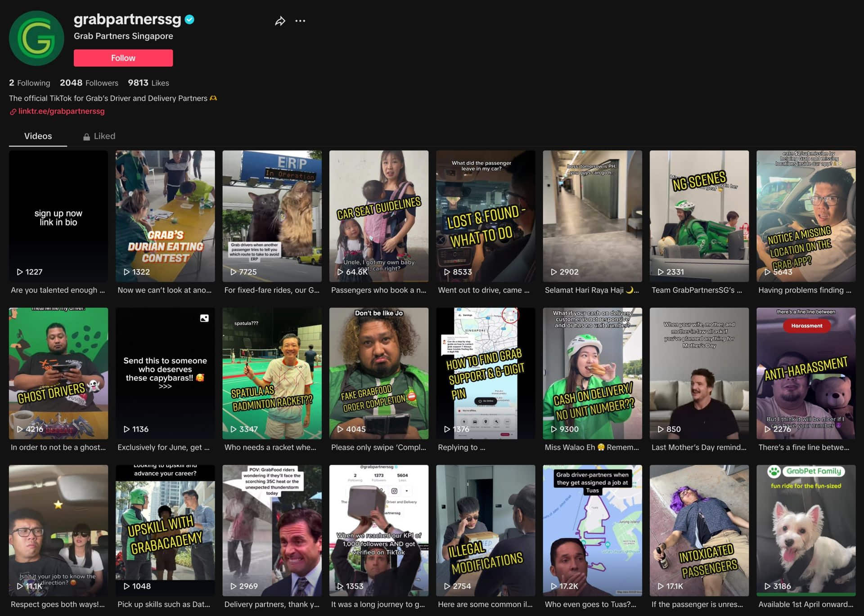Click caption 'Went out to drive, came ...'
The image size is (864, 616).
(x=484, y=290)
